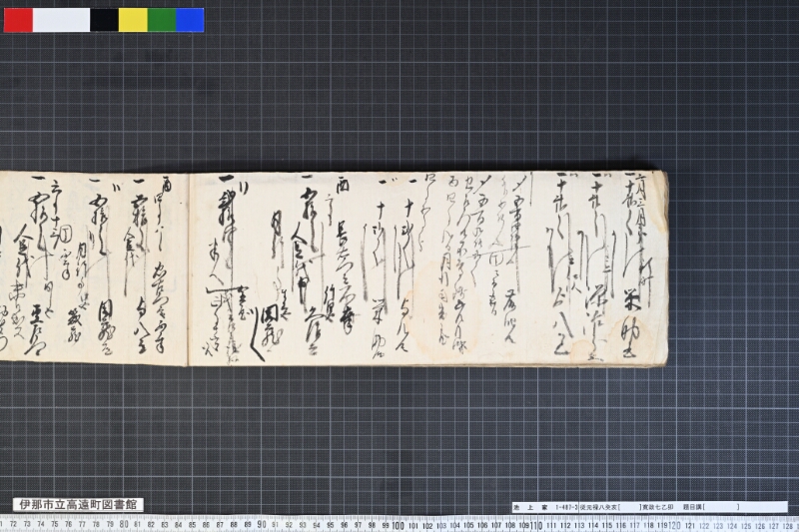Click the 寛政七乙卯 text in the caption
This screenshot has width=799, height=532.
point(657,507)
